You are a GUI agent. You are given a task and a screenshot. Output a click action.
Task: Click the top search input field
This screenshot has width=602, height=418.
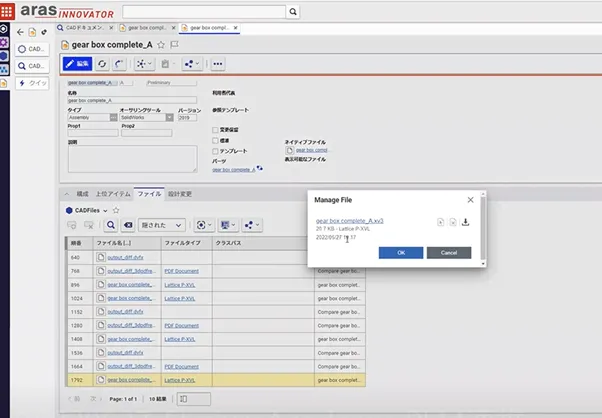204,12
